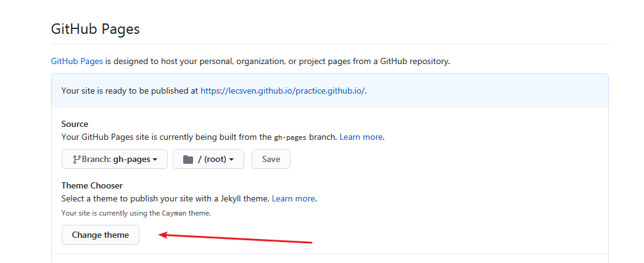Click Learn more link under Theme Chooser
644x263 pixels.
pos(293,198)
